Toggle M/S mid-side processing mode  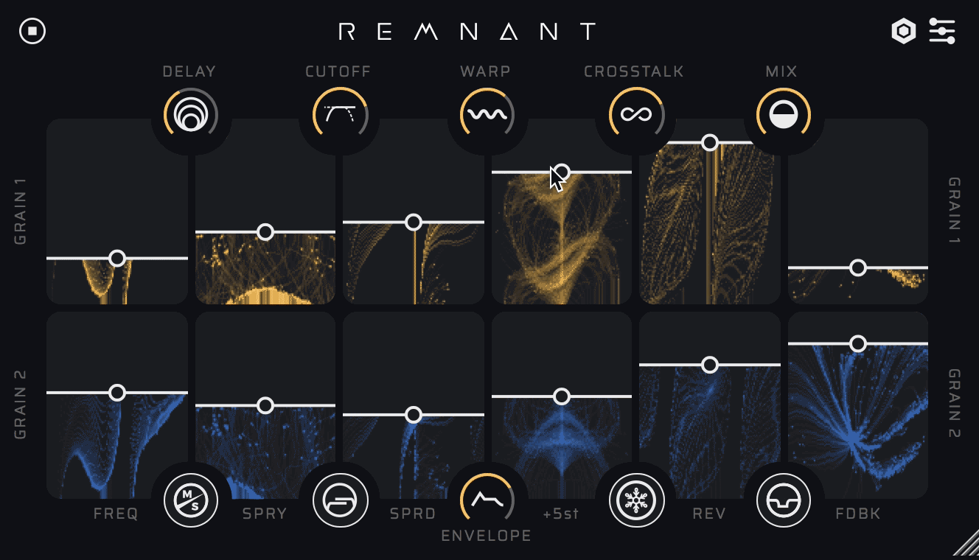[x=190, y=500]
